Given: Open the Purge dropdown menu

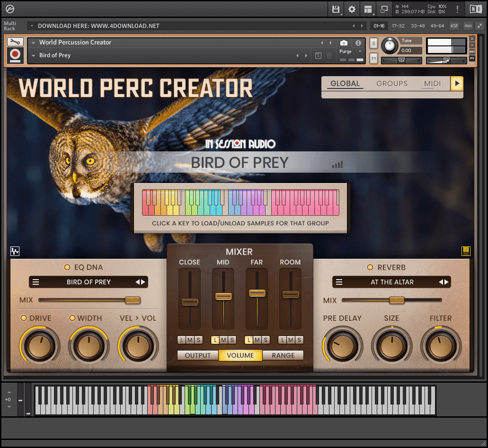Looking at the screenshot, I should click(x=350, y=52).
